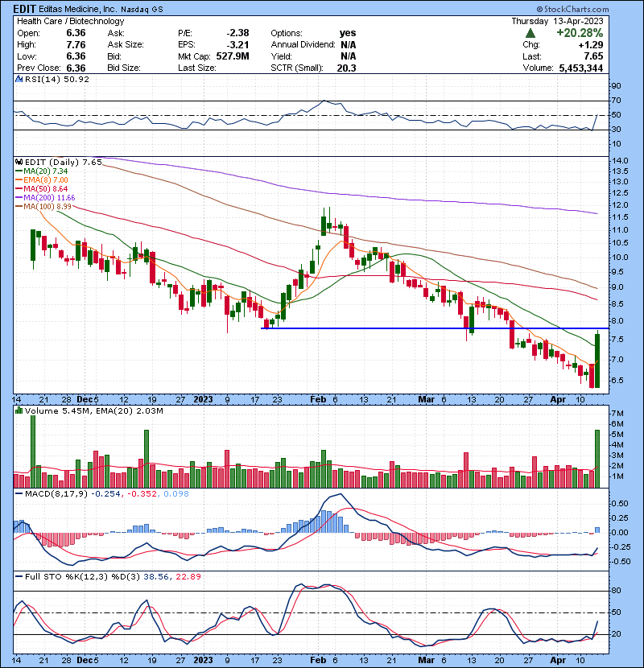
Task: Click the RSI indicator line icon
Action: 19,79
